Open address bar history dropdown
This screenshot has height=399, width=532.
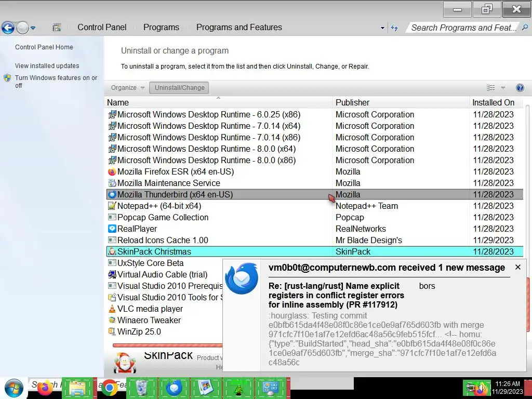(x=382, y=28)
